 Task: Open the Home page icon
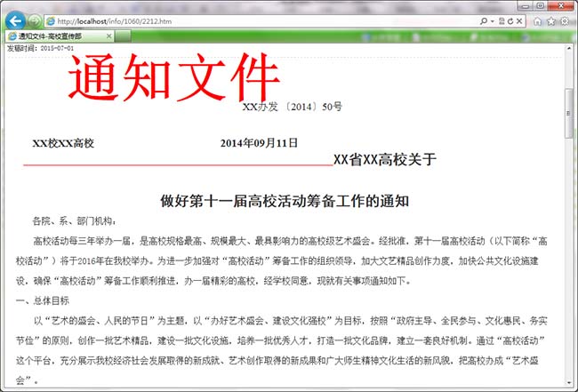pos(538,20)
